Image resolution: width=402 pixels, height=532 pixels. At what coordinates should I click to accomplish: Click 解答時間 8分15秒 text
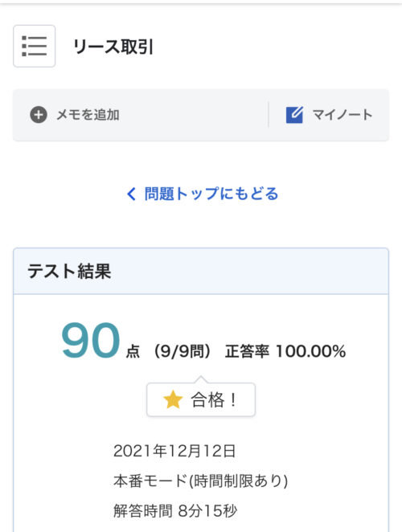175,510
